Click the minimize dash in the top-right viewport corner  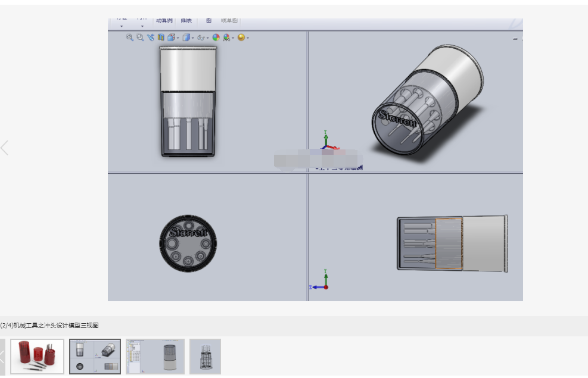[x=515, y=39]
